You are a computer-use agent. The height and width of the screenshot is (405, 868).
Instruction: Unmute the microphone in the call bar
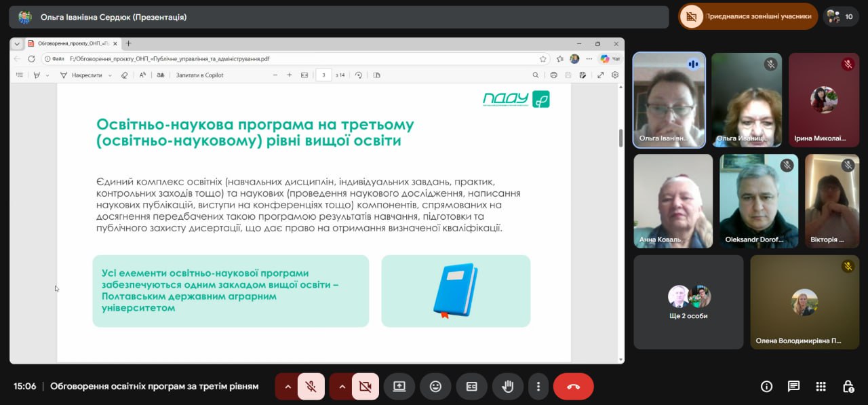pos(311,387)
